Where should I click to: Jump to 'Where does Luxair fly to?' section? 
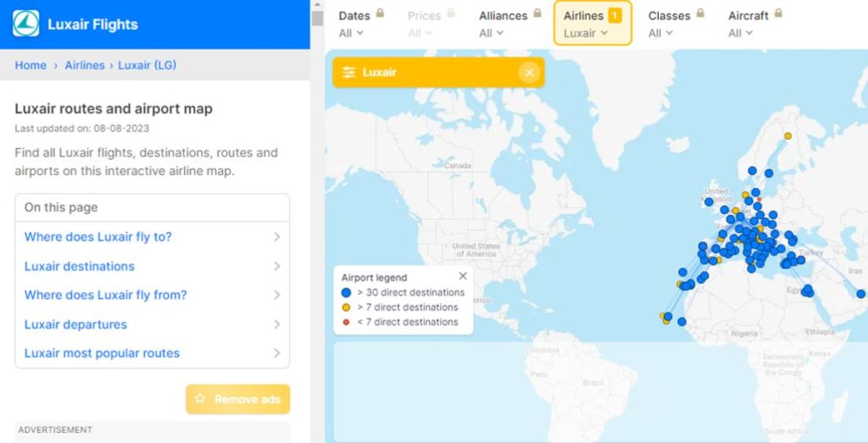point(98,236)
